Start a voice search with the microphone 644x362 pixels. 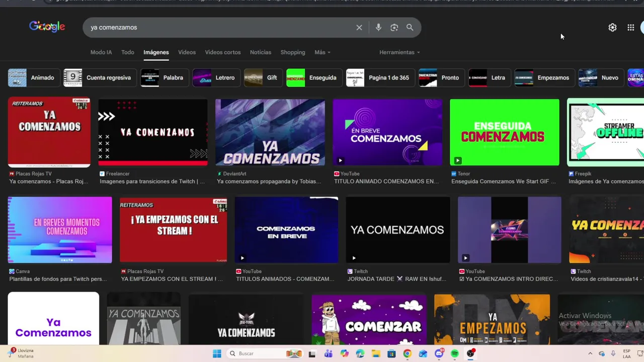point(378,28)
